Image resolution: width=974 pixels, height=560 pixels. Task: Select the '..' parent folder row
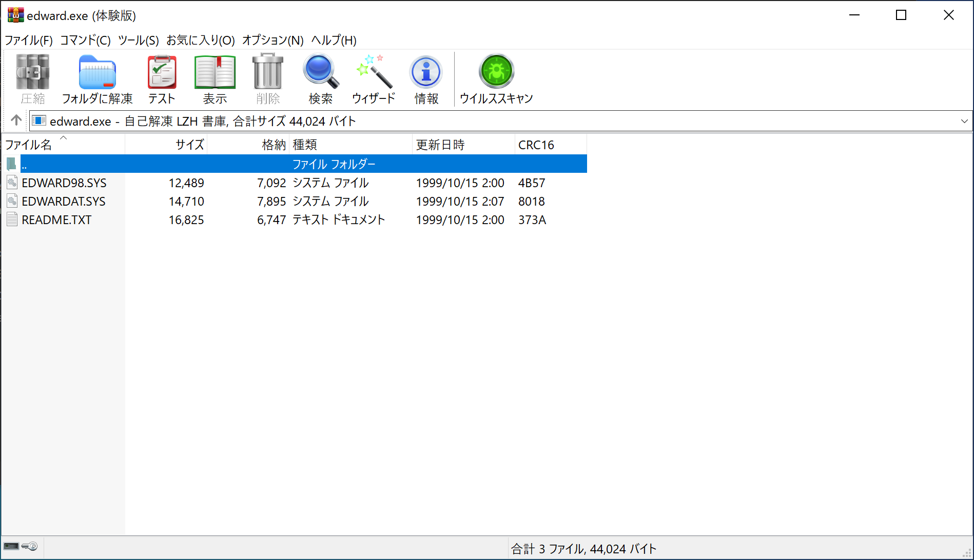click(x=304, y=164)
